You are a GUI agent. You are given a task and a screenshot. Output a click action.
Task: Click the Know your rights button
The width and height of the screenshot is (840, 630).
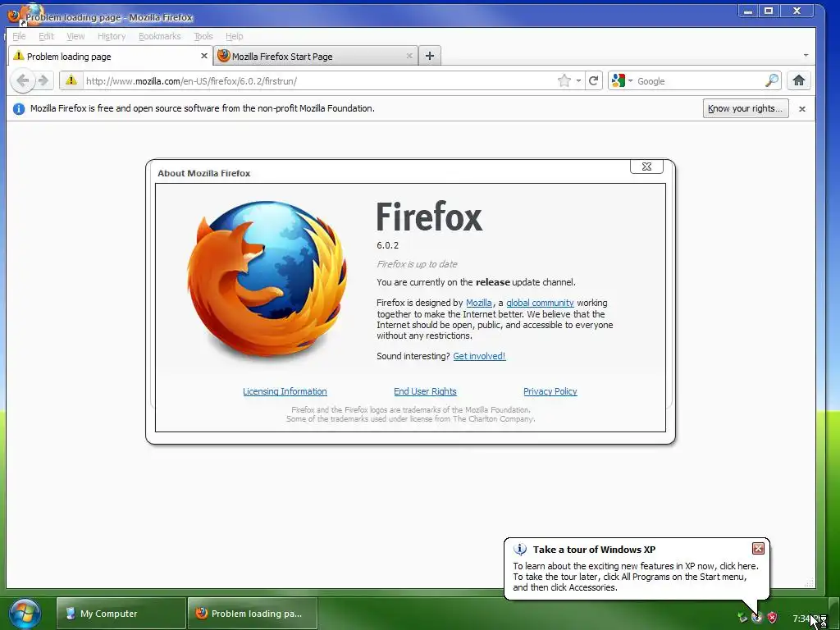(x=745, y=108)
